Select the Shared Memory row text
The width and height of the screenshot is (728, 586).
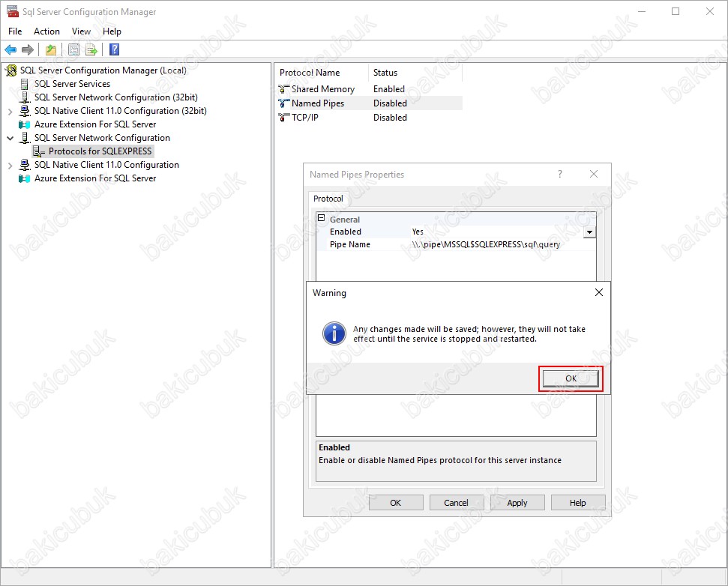coord(323,89)
